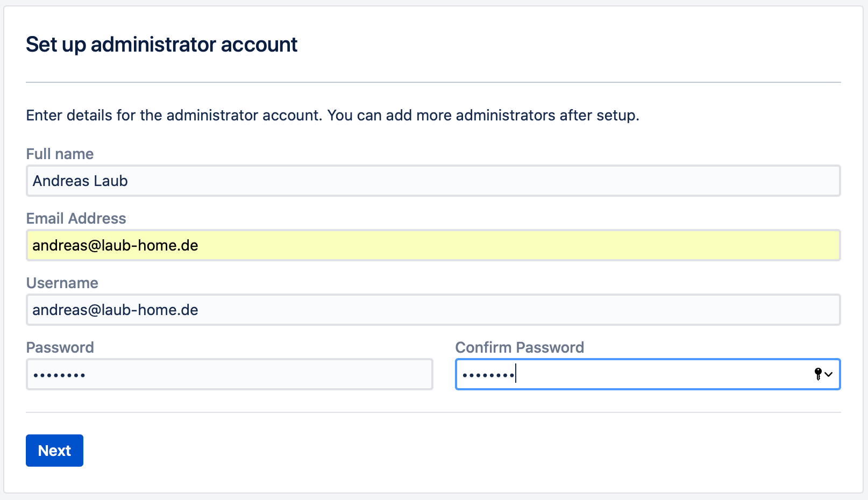
Task: Select the Username input field
Action: 433,310
